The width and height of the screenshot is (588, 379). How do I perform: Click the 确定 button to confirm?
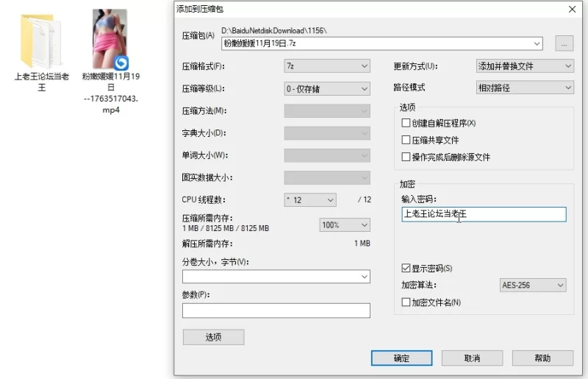(x=401, y=358)
